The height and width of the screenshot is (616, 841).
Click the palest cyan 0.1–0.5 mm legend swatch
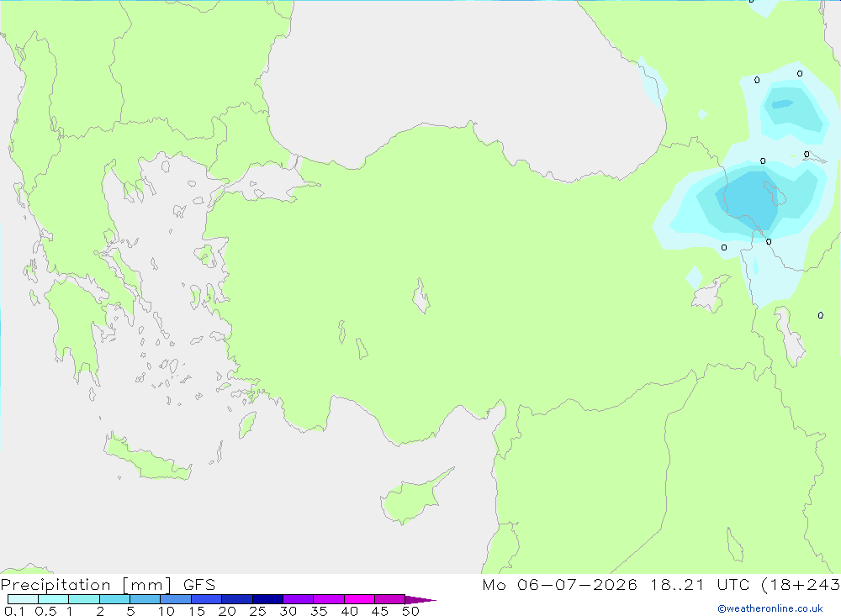pos(23,599)
